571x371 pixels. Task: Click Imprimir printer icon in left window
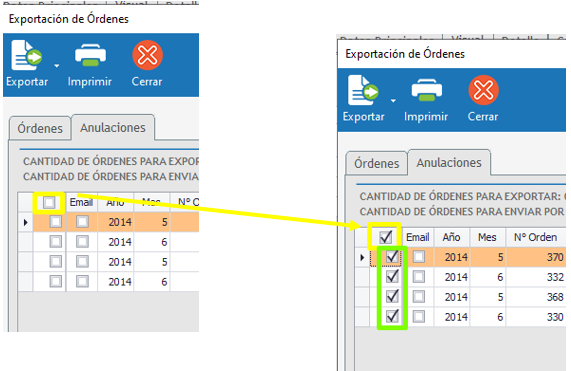[x=90, y=55]
